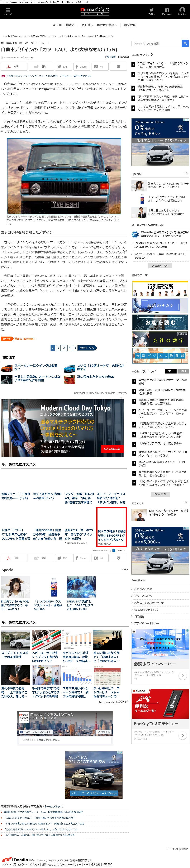The image size is (190, 868).
Task: Focus the Google カスタム検索 input field
Action: point(157,43)
